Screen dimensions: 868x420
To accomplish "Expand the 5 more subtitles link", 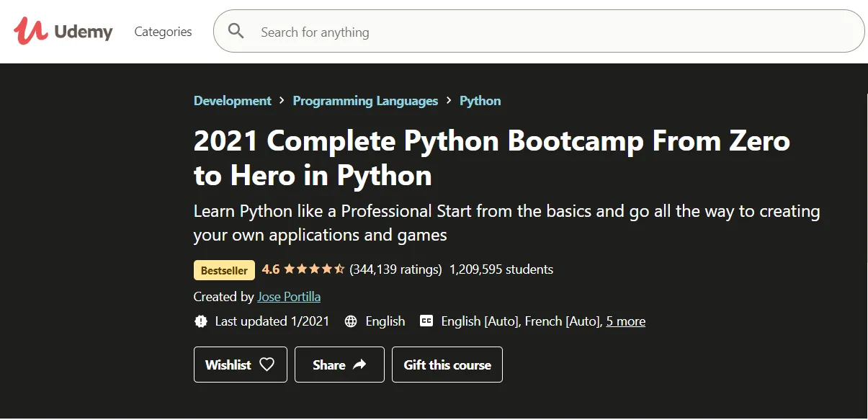I will [626, 321].
